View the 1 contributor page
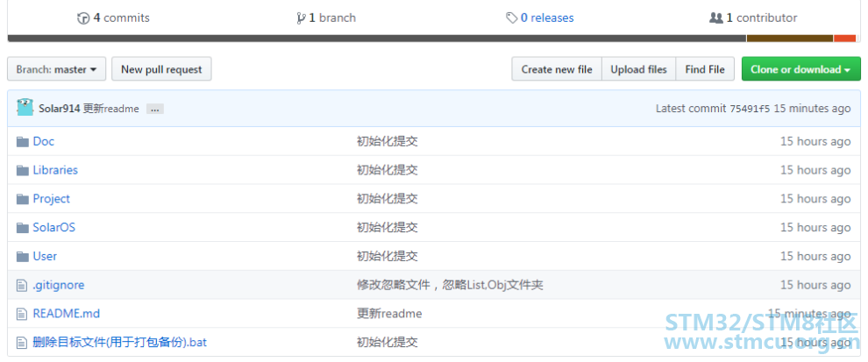Screen dimensions: 868x362 [753, 18]
